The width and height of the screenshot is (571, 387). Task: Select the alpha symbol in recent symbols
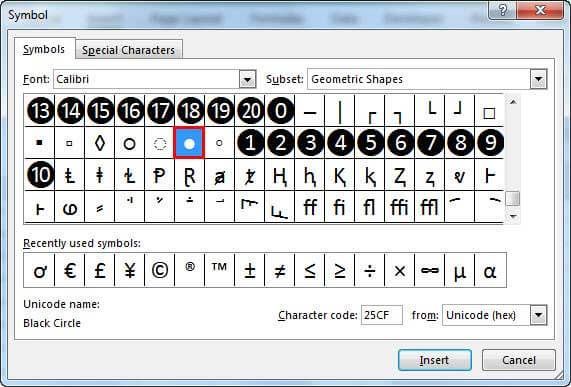490,270
